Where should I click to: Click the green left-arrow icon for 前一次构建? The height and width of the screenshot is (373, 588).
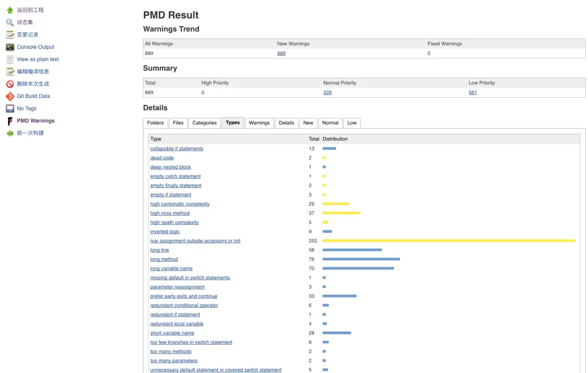pyautogui.click(x=10, y=133)
